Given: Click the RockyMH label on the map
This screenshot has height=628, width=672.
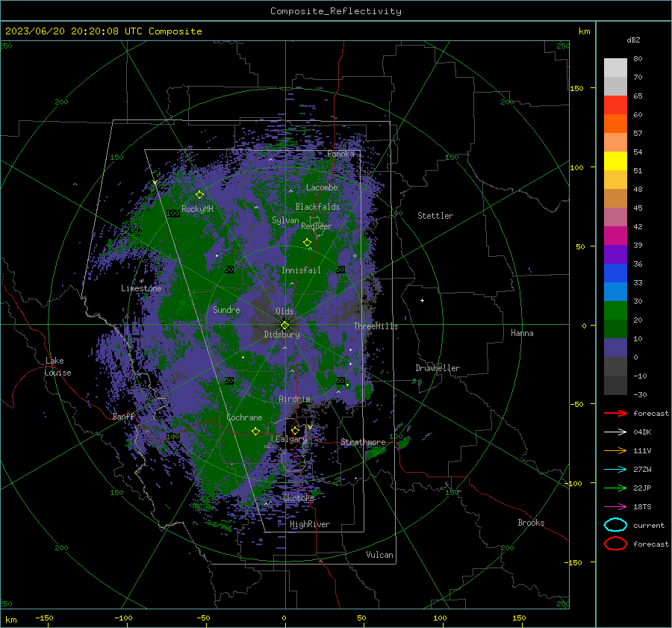Looking at the screenshot, I should (x=197, y=209).
